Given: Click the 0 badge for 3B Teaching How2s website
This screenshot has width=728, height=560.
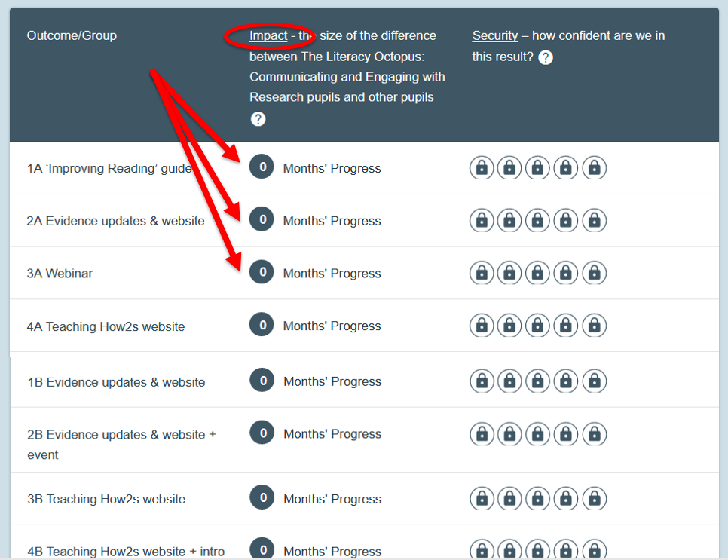Looking at the screenshot, I should click(262, 498).
